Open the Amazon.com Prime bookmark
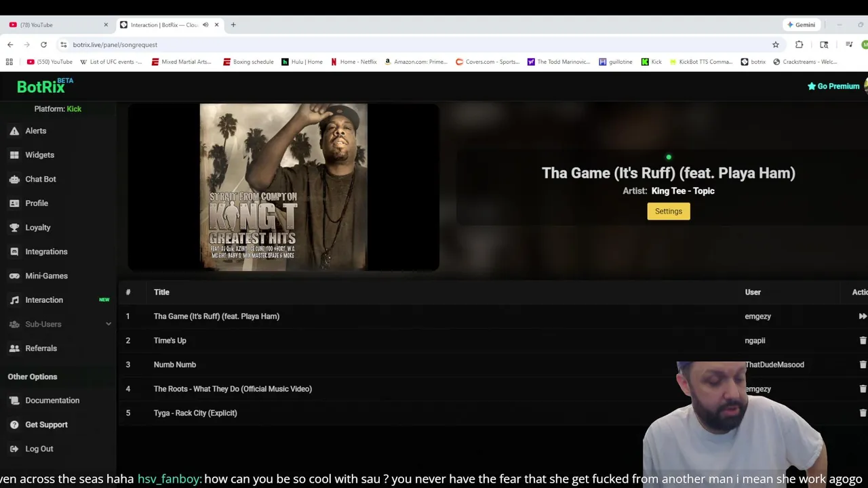The height and width of the screenshot is (488, 868). pyautogui.click(x=416, y=62)
